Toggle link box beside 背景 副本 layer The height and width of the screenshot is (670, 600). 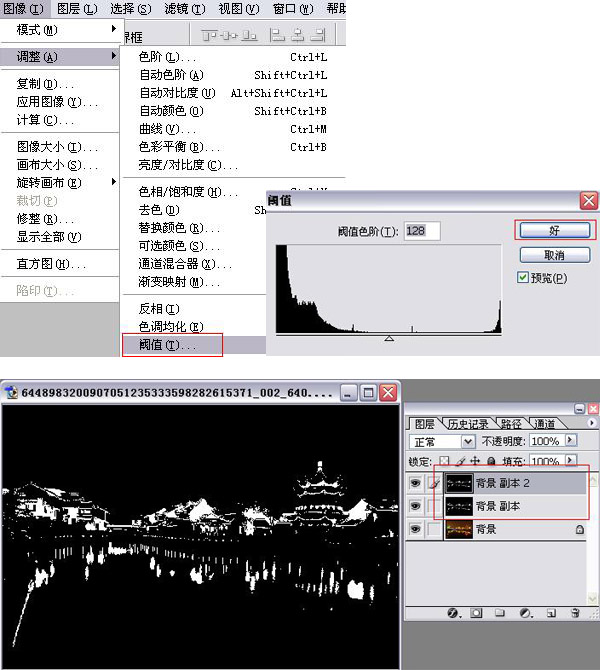(434, 506)
